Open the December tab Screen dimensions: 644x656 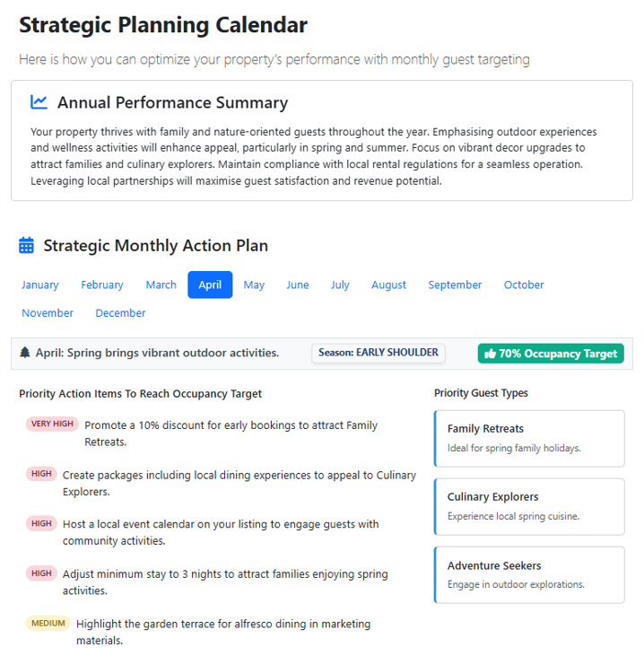coord(120,313)
